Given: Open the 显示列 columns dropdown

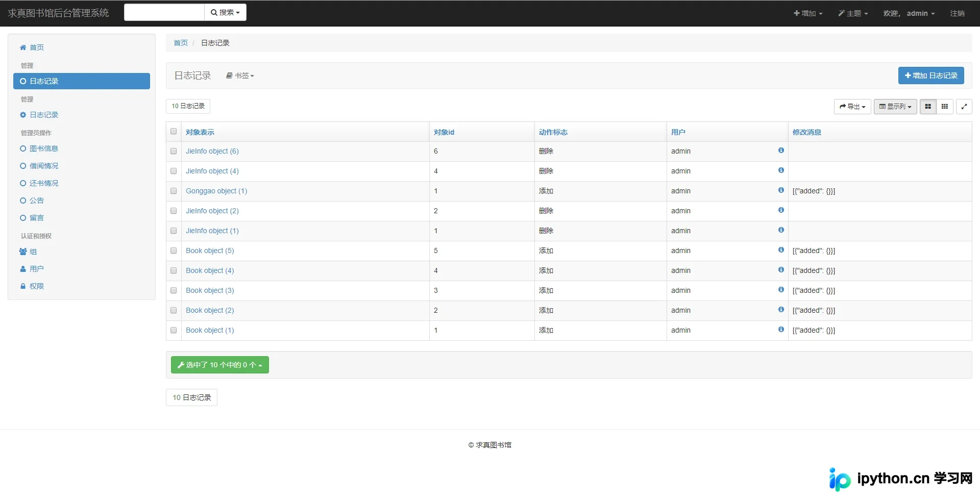Looking at the screenshot, I should coord(895,107).
